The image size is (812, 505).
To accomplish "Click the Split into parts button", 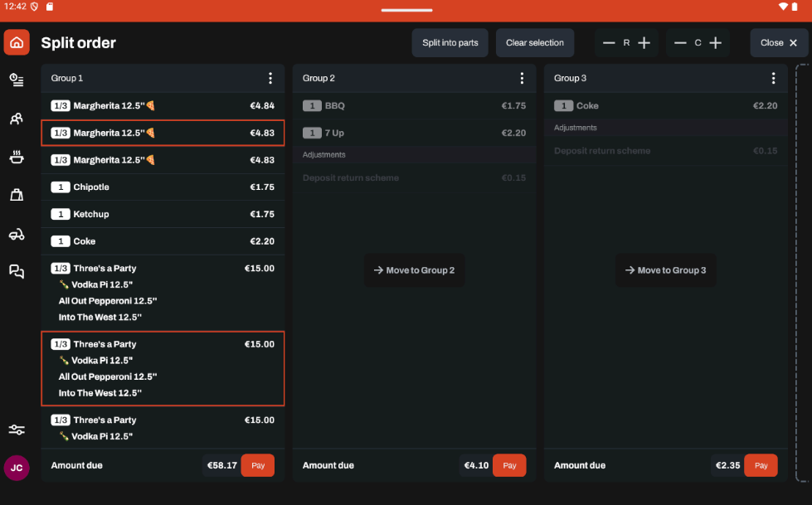I will [x=450, y=43].
